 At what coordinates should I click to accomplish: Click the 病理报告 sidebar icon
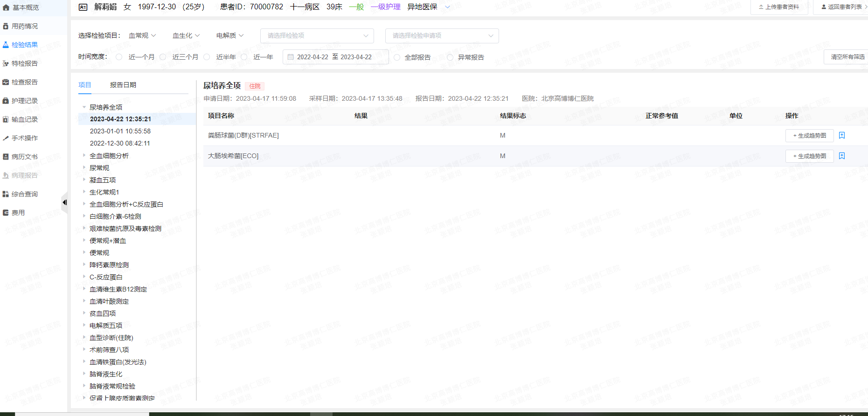6,175
